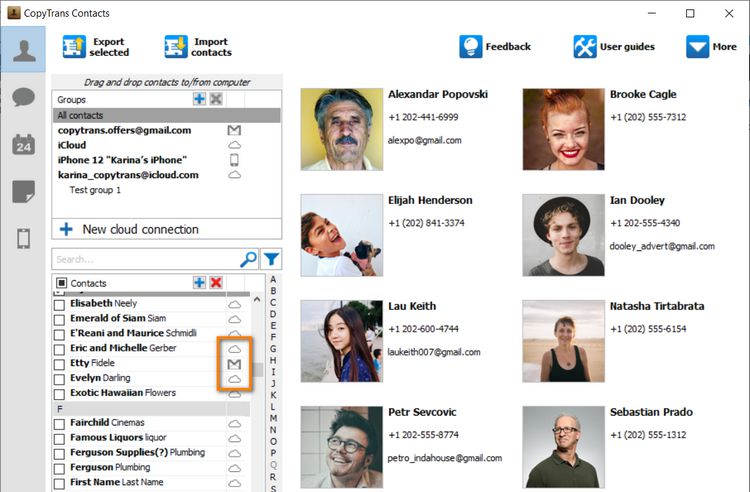Click New cloud connection
Viewport: 750px width, 492px height.
[x=166, y=229]
